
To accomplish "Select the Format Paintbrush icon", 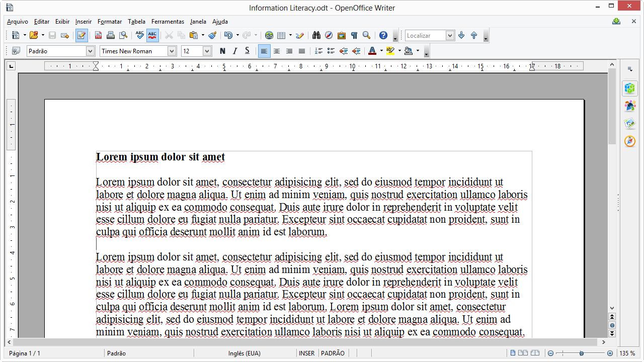I will (x=212, y=35).
